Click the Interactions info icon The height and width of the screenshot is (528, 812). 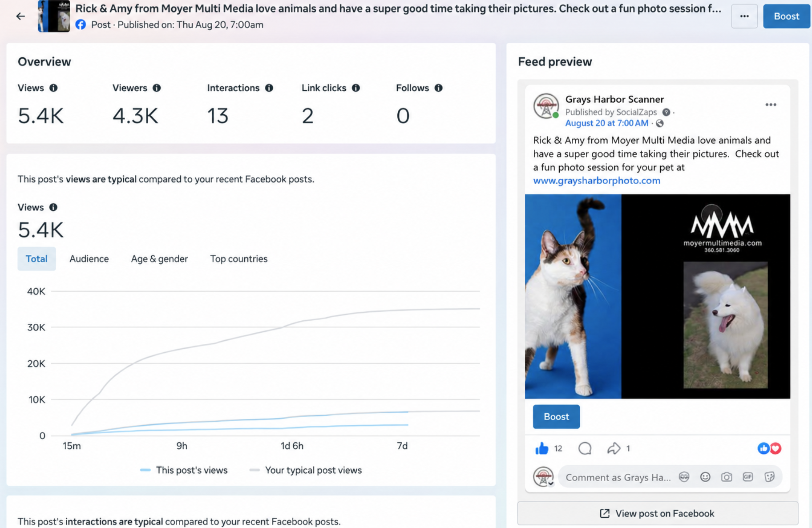[x=269, y=88]
